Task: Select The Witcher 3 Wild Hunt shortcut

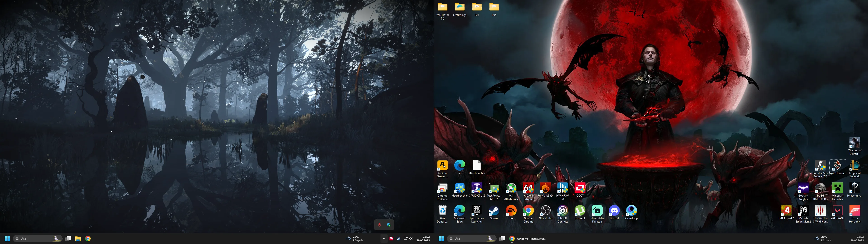Action: pos(820,214)
